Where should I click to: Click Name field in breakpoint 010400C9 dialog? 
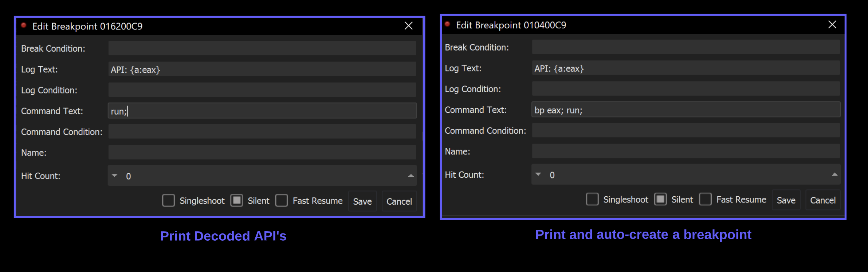tap(686, 151)
